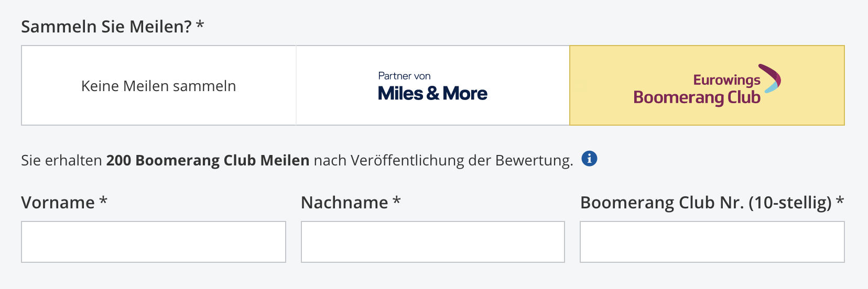Click the "Sie erhalten" text

(61, 160)
